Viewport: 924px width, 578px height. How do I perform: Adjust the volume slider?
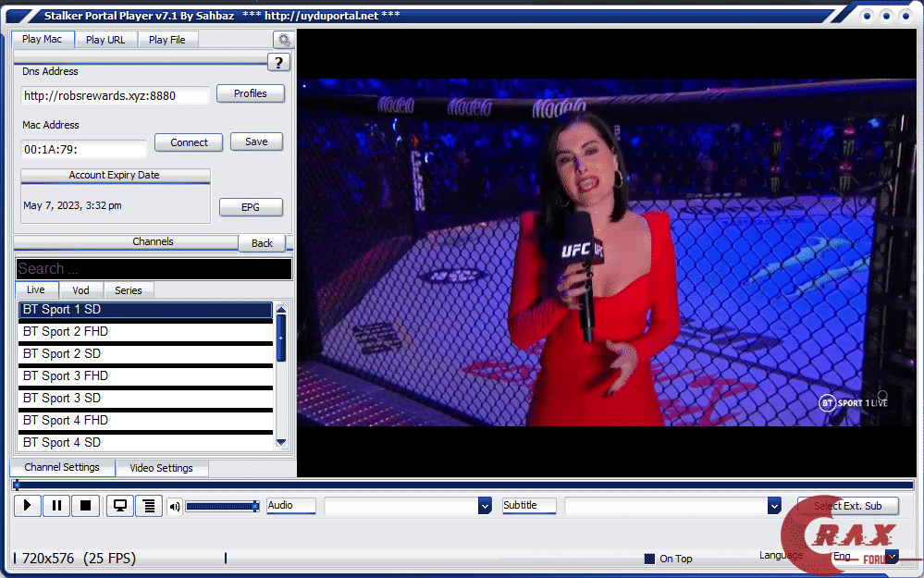pos(222,506)
